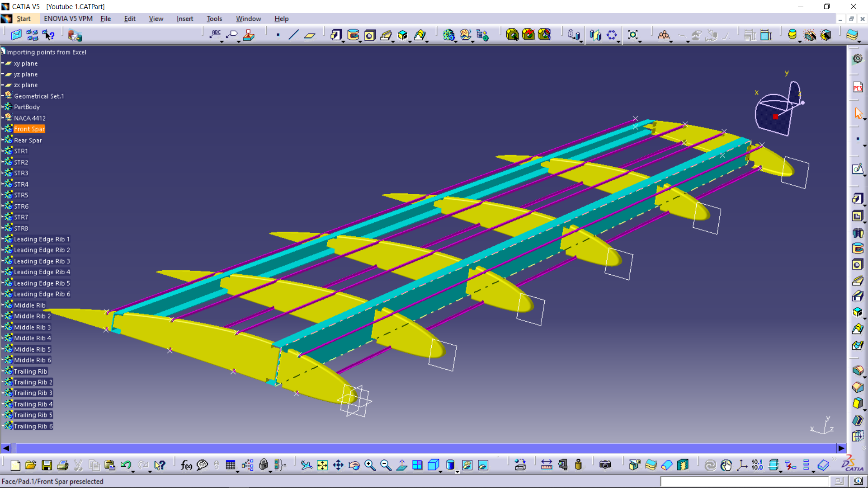Click the horizontal scrollbar right arrow
868x488 pixels.
(841, 448)
